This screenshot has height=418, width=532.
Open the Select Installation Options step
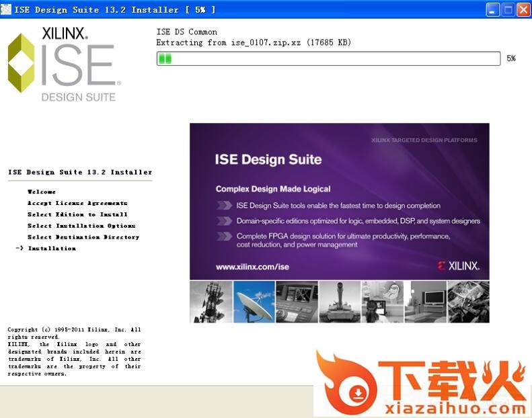[x=81, y=226]
